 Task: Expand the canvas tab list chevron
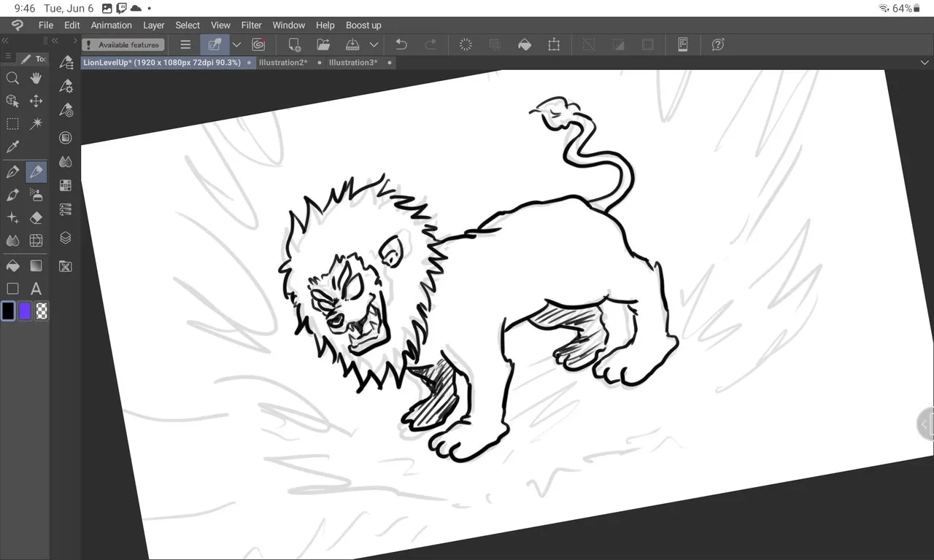pyautogui.click(x=925, y=63)
